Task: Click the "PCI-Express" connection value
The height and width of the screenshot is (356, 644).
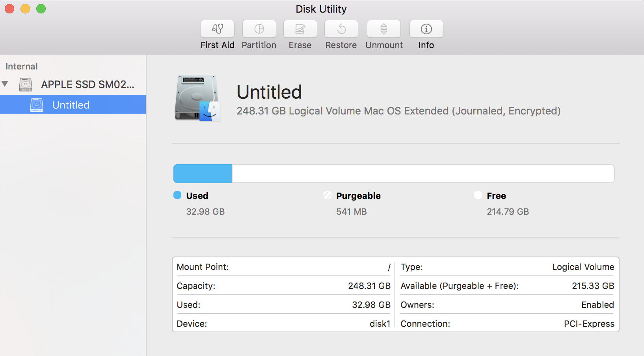Action: (589, 324)
